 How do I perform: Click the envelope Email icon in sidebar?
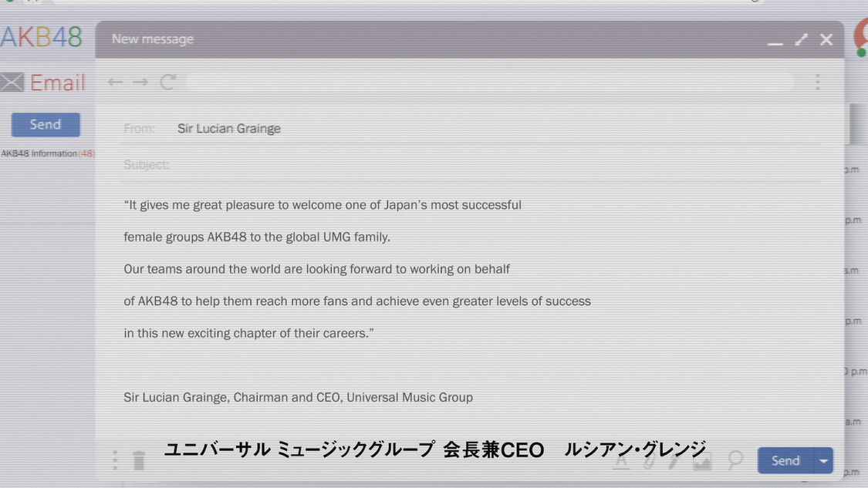tap(12, 82)
